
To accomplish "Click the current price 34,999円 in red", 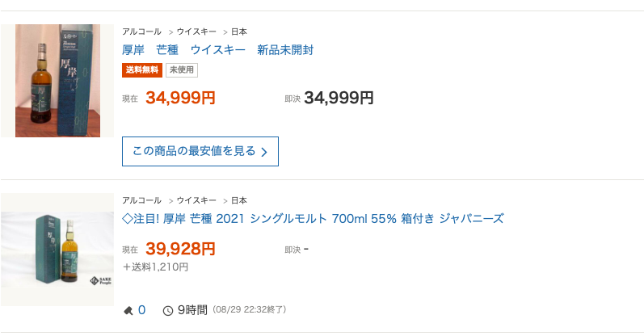I will tap(180, 99).
